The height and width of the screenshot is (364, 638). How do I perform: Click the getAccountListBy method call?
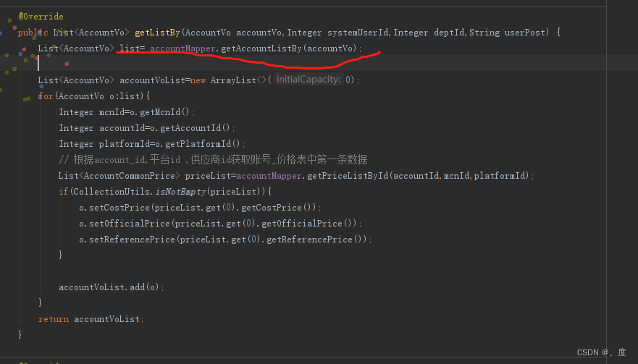pyautogui.click(x=261, y=48)
